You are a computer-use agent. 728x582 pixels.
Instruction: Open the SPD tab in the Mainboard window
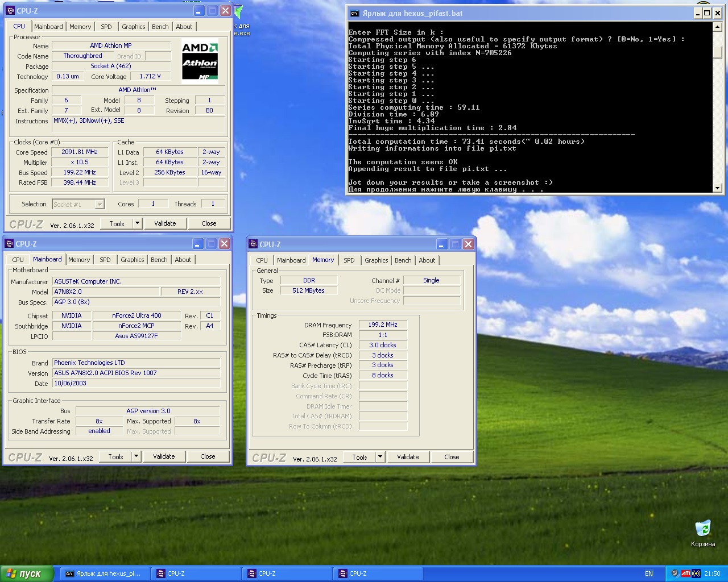tap(105, 260)
